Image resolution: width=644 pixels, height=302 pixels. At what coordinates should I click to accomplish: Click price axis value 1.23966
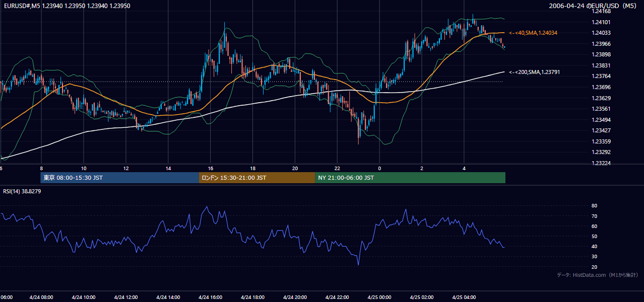[x=601, y=44]
